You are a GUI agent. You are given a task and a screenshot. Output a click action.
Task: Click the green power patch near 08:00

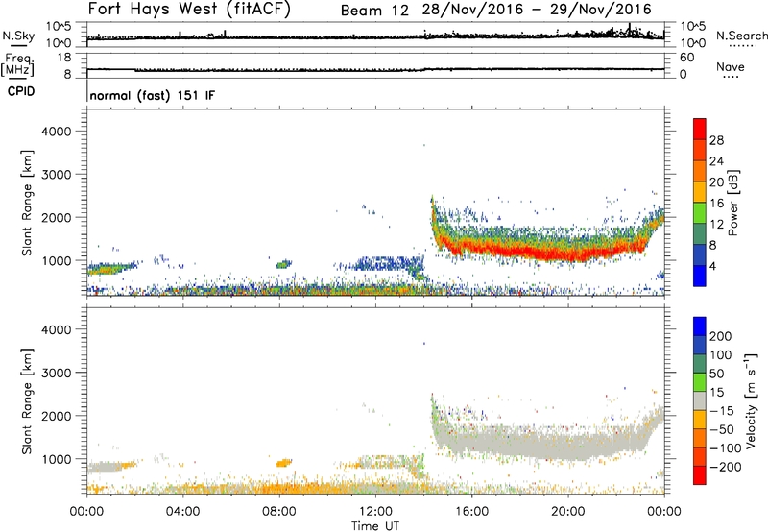[x=283, y=264]
